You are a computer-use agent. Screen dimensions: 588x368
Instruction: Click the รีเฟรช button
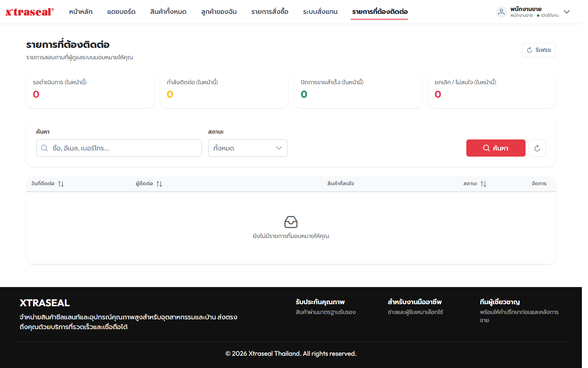539,50
